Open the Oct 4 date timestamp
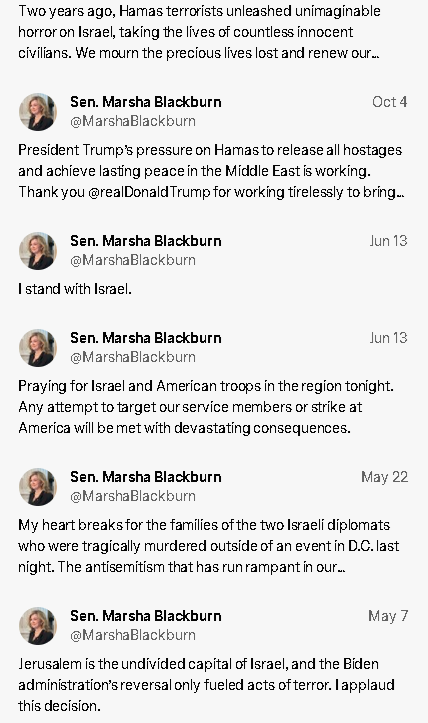The image size is (428, 723). [390, 102]
